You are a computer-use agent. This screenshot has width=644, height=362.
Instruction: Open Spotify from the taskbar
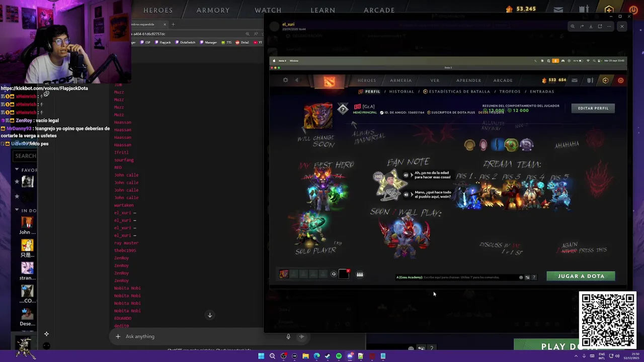pyautogui.click(x=339, y=356)
